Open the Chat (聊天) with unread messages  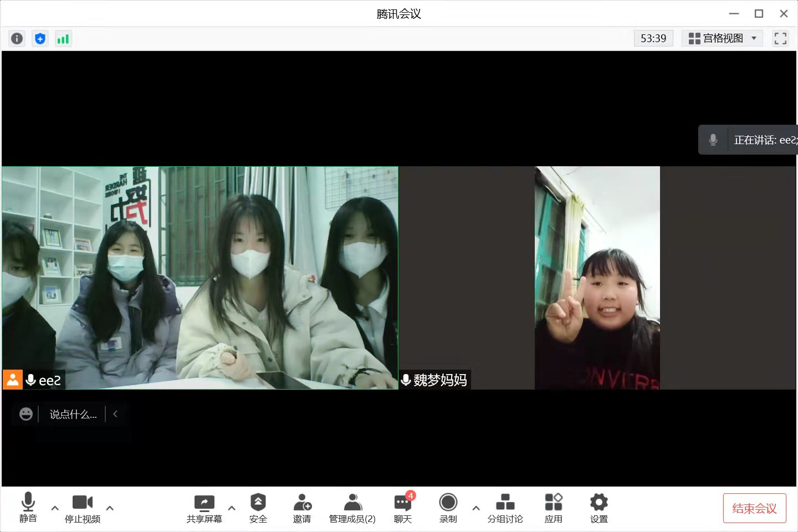[x=403, y=508]
